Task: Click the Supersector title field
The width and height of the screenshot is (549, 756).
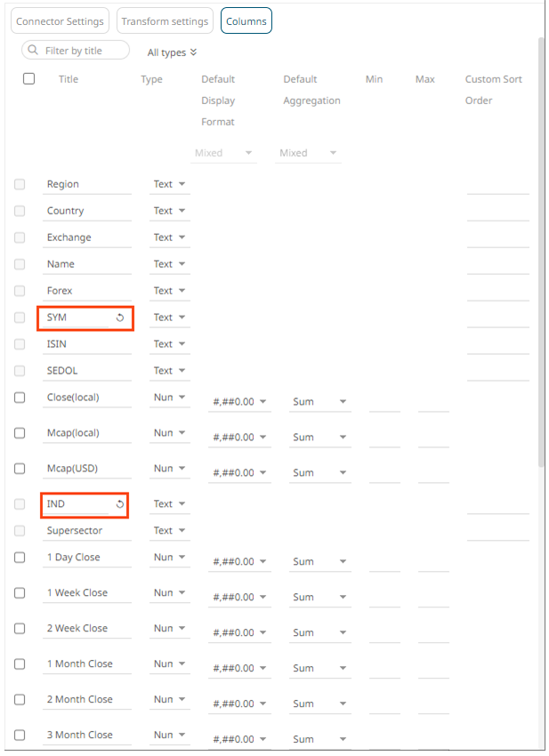Action: click(87, 531)
